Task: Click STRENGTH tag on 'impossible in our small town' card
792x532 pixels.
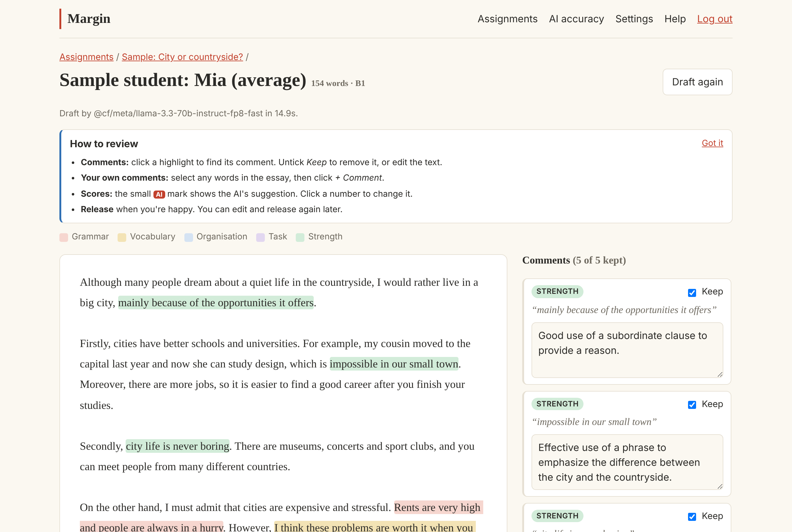Action: [557, 404]
